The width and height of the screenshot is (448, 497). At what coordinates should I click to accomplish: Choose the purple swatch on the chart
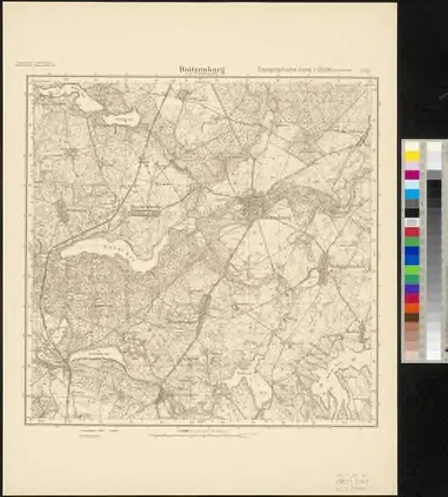tap(412, 289)
